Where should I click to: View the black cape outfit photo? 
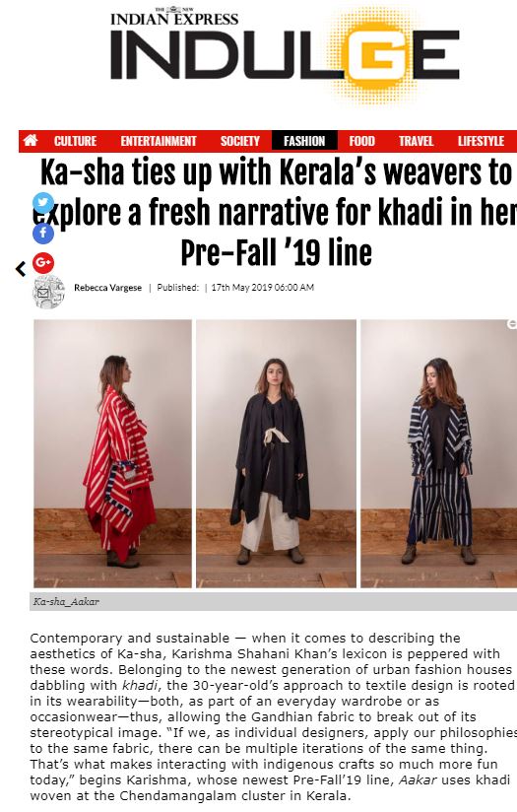276,453
